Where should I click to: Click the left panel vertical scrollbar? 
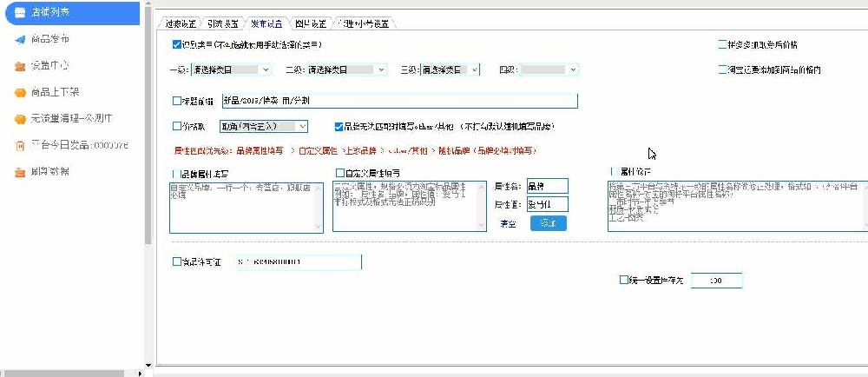pos(148,130)
